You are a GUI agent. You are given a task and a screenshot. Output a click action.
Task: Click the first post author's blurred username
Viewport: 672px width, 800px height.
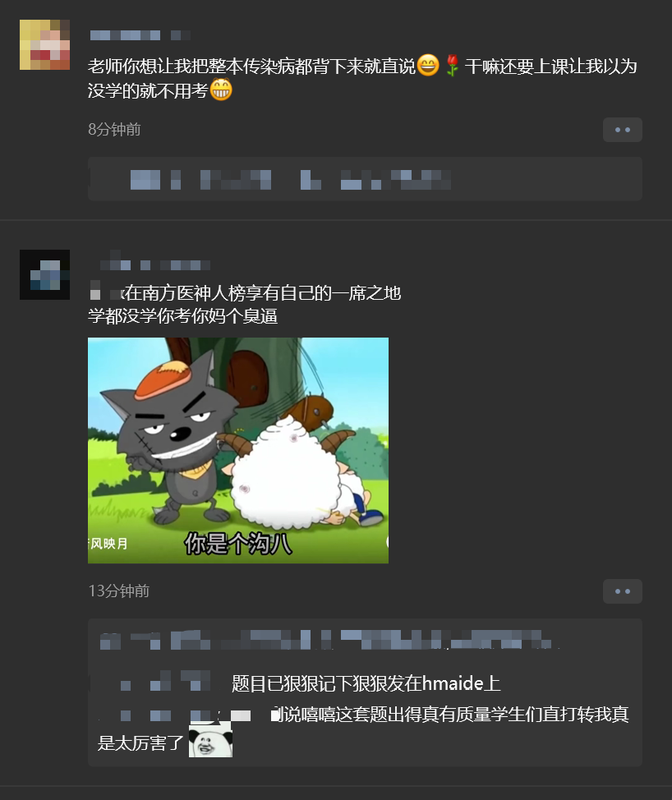140,35
